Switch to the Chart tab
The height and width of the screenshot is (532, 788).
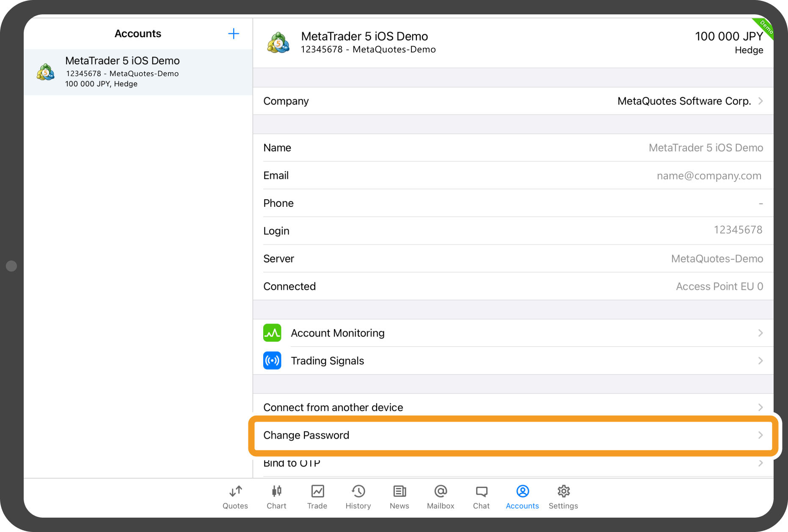tap(276, 497)
